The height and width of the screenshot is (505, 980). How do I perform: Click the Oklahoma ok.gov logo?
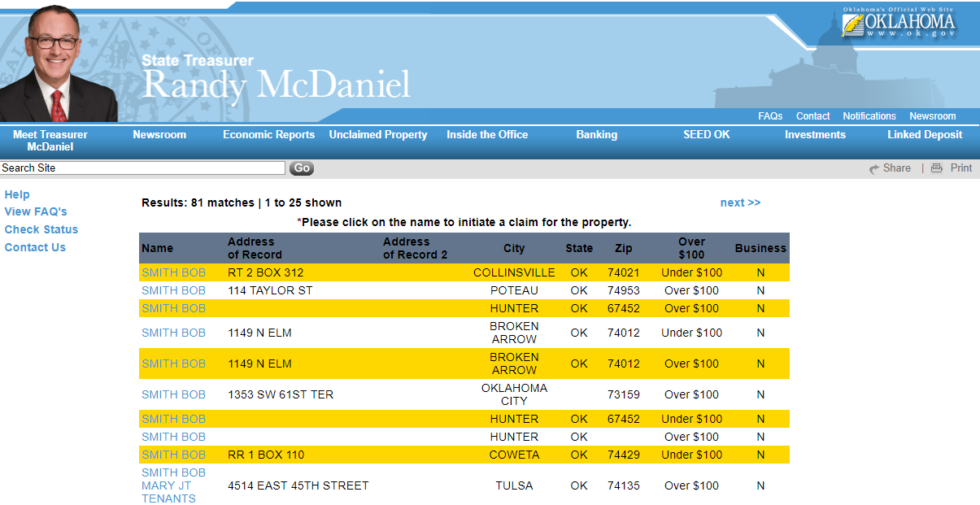coord(898,23)
